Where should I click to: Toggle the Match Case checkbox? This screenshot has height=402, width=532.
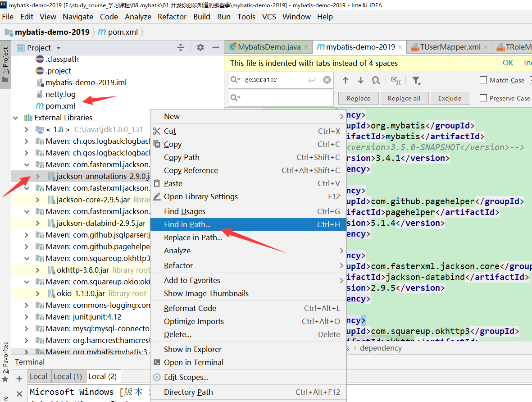(483, 80)
